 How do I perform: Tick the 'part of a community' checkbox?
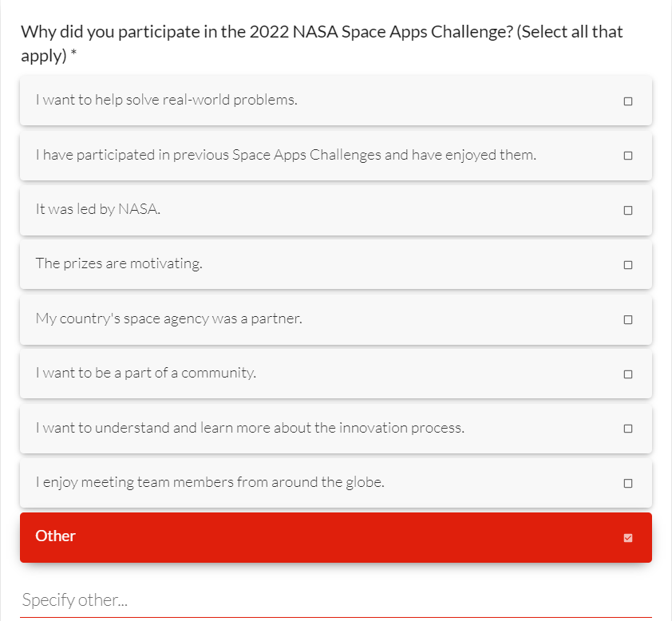[x=628, y=374]
